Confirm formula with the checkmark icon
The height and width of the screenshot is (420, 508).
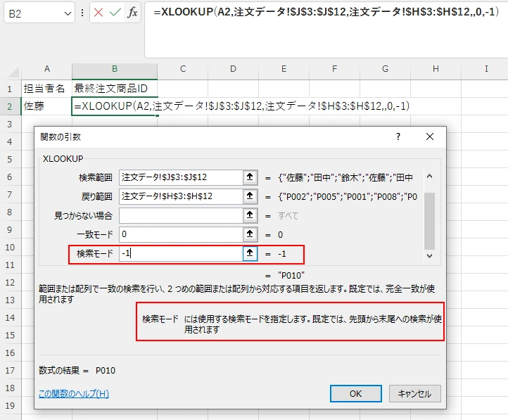[x=115, y=13]
